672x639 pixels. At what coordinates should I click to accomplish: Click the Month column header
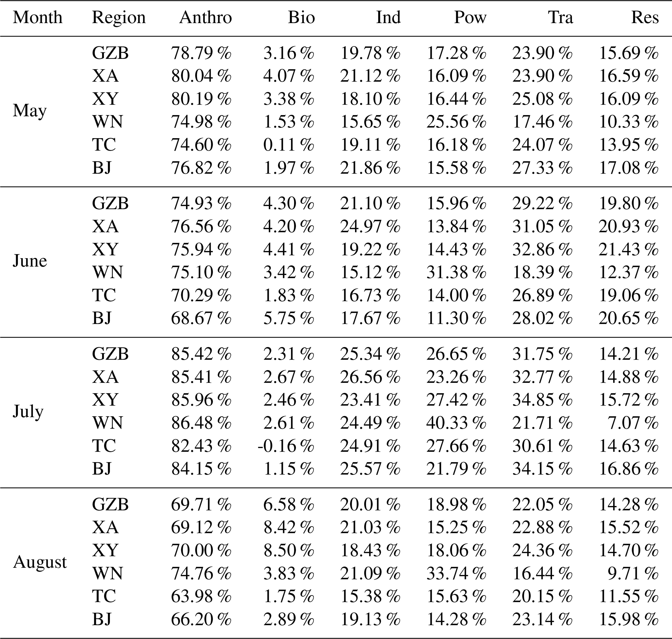38,17
